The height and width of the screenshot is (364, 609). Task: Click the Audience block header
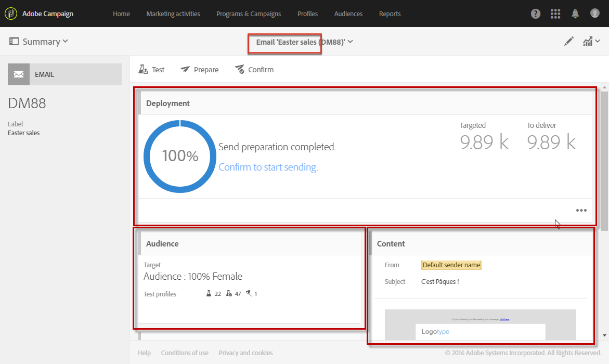coord(250,243)
